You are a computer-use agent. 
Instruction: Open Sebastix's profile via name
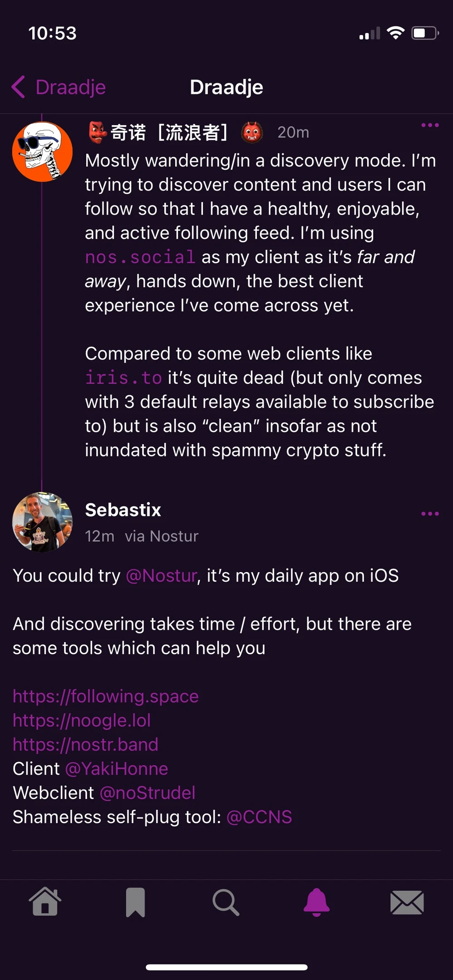123,510
